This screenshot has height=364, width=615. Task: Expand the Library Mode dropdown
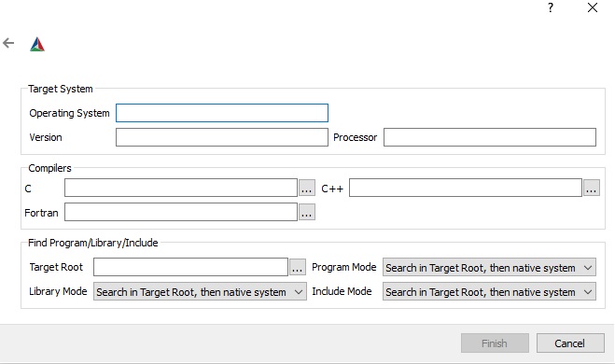pyautogui.click(x=200, y=291)
